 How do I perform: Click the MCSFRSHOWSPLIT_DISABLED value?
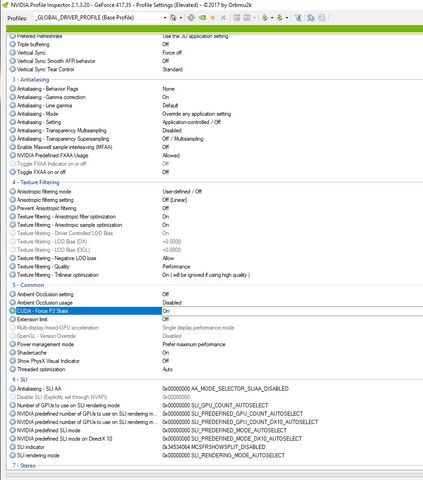pyautogui.click(x=214, y=447)
